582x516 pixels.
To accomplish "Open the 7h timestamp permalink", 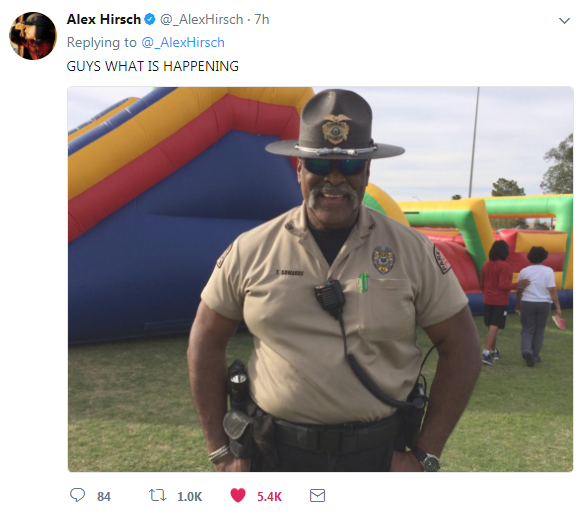I will pos(262,19).
